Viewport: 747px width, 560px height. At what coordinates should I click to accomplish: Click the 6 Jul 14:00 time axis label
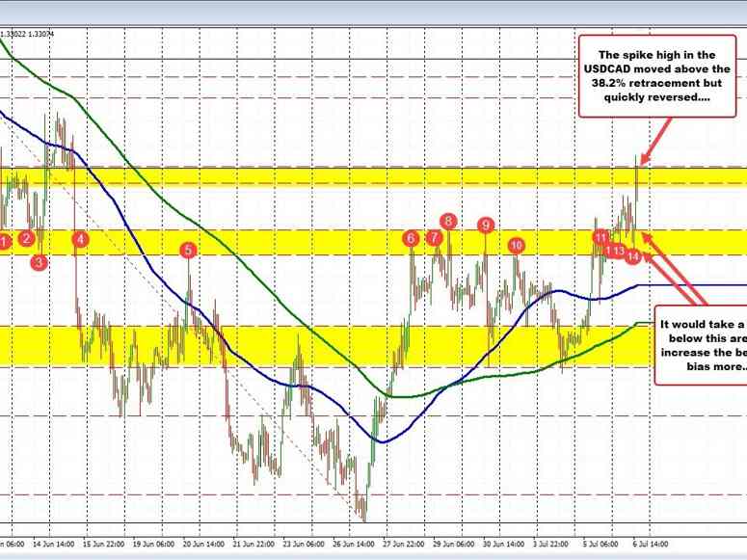point(651,544)
